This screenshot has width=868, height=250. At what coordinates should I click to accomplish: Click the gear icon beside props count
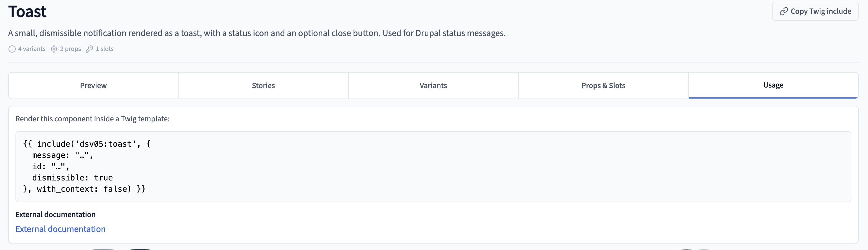(x=54, y=49)
